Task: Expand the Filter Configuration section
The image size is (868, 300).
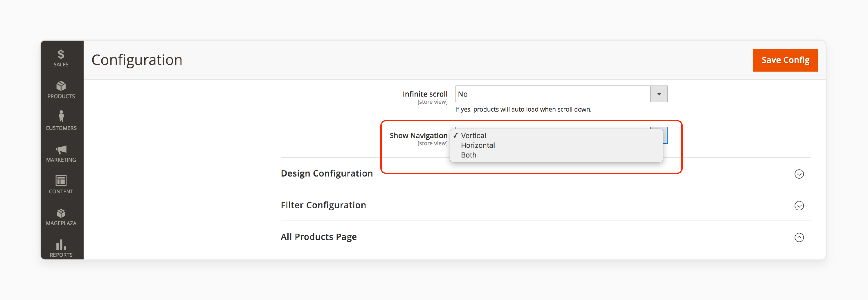Action: 799,206
